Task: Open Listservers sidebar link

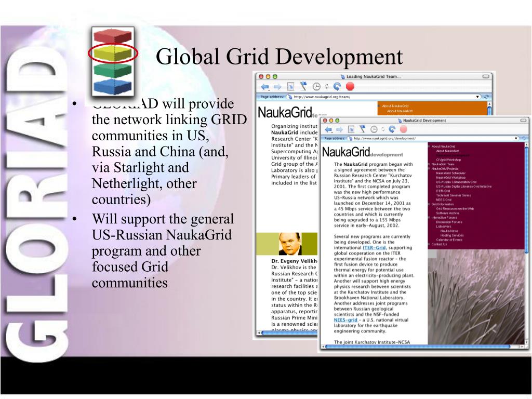Action: 444,227
